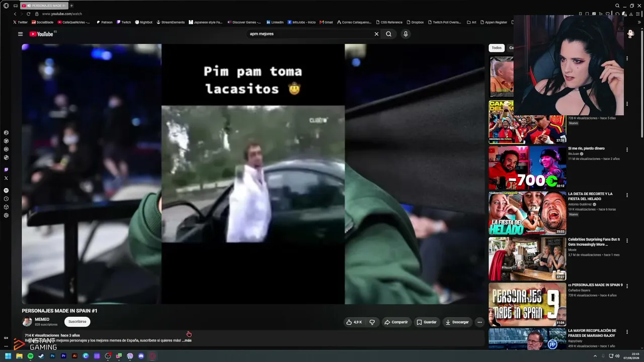The height and width of the screenshot is (362, 644).
Task: Open options menu for LA DIETA DE RECORTE video
Action: coord(627,195)
